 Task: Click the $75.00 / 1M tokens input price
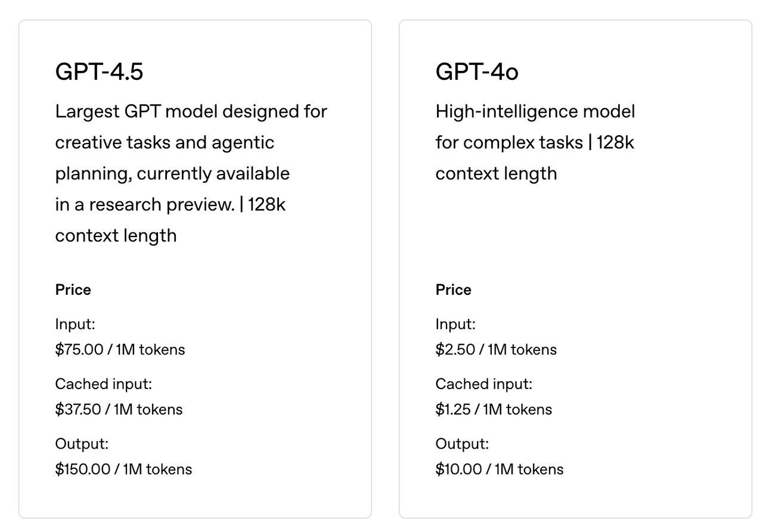click(x=120, y=350)
